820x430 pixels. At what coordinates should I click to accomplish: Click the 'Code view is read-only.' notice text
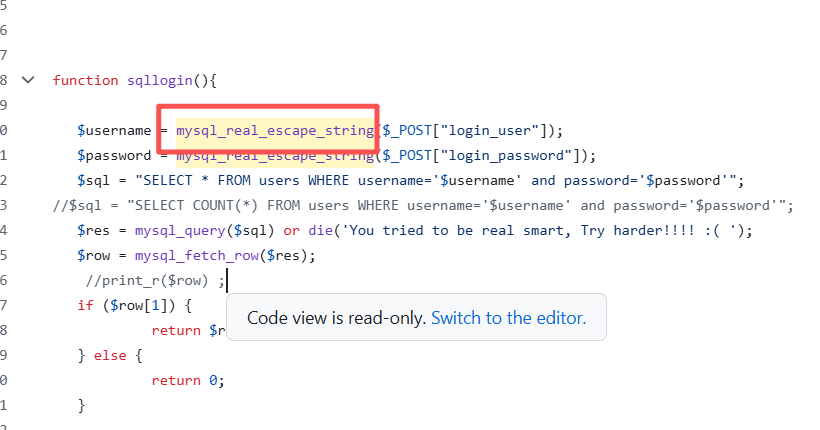336,318
